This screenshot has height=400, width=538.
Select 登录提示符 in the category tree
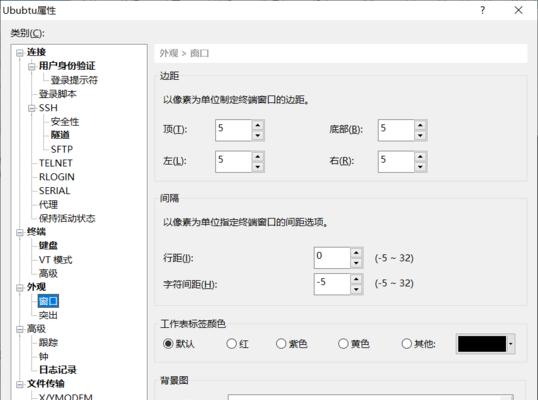tap(74, 80)
